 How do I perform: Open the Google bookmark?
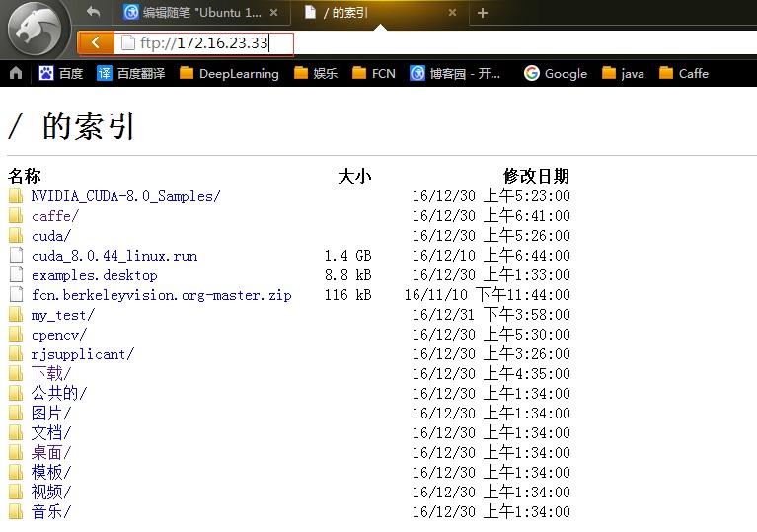click(x=556, y=73)
